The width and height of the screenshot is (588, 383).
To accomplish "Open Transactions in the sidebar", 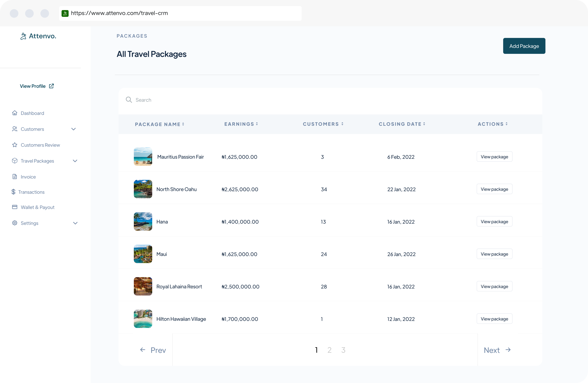I will click(x=31, y=192).
